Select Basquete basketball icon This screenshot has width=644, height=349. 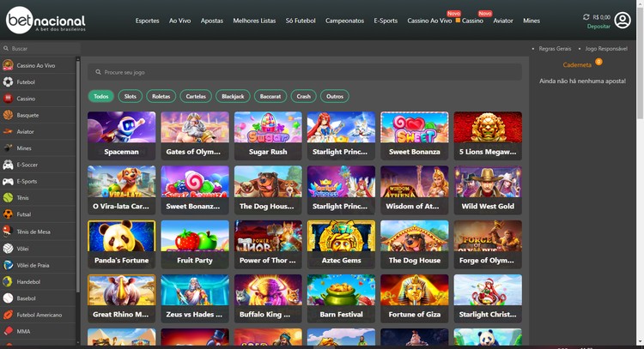[8, 115]
